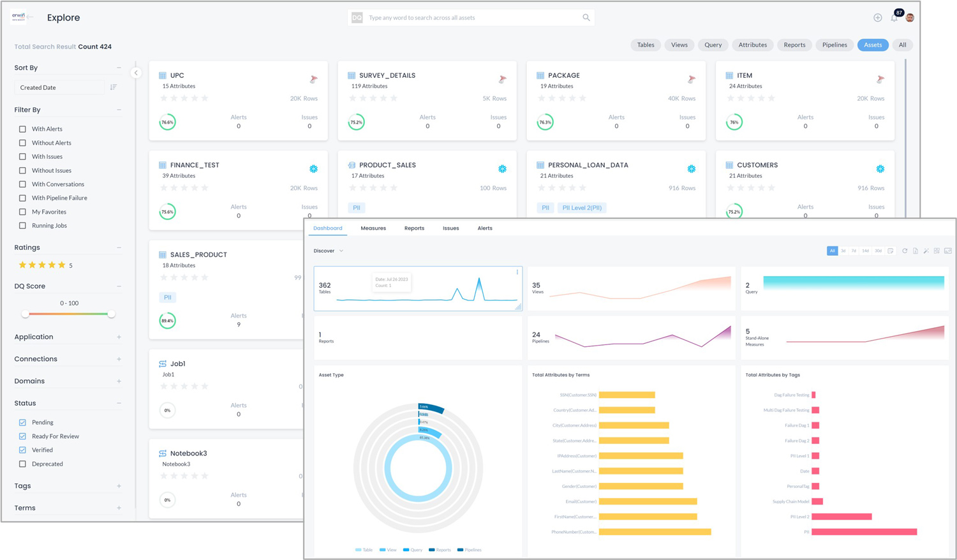Switch to the Measures tab

pyautogui.click(x=375, y=228)
